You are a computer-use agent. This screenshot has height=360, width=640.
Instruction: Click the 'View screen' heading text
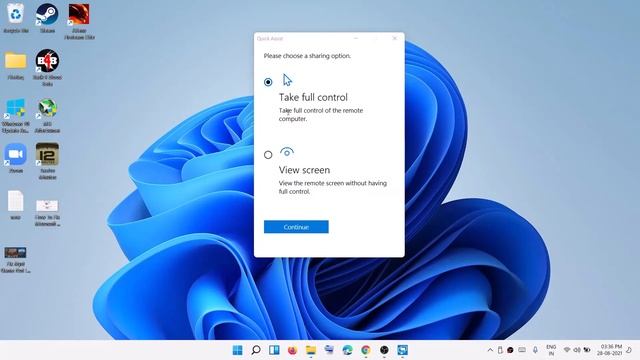(304, 170)
